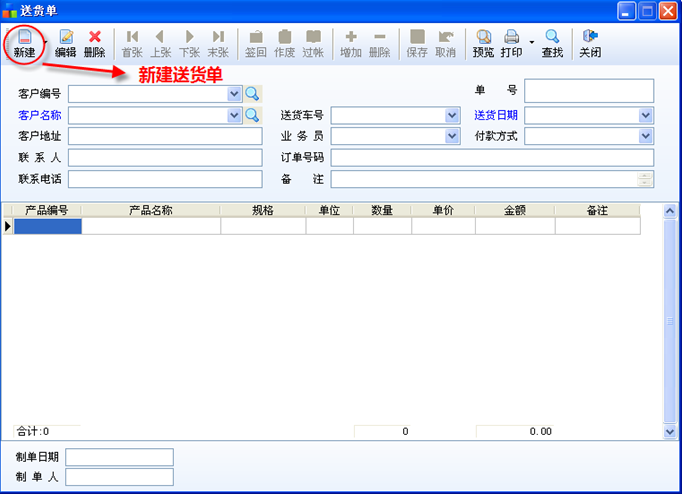Expand the 客户编号 combo box
Image resolution: width=685 pixels, height=496 pixels.
(235, 94)
